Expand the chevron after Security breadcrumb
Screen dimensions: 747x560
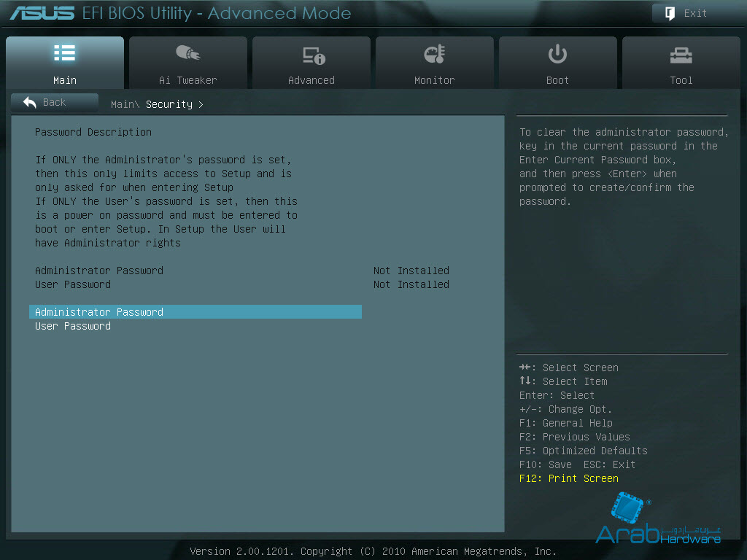[x=201, y=104]
